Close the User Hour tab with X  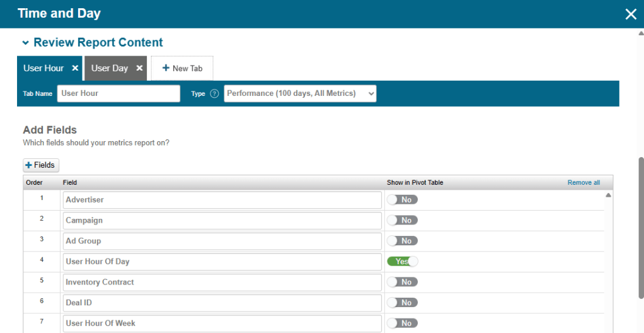[75, 68]
